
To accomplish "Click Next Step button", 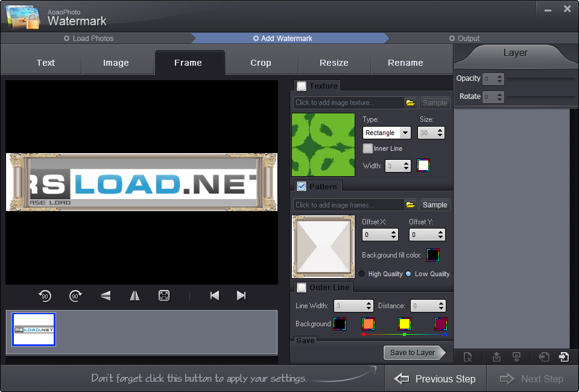I will point(532,379).
